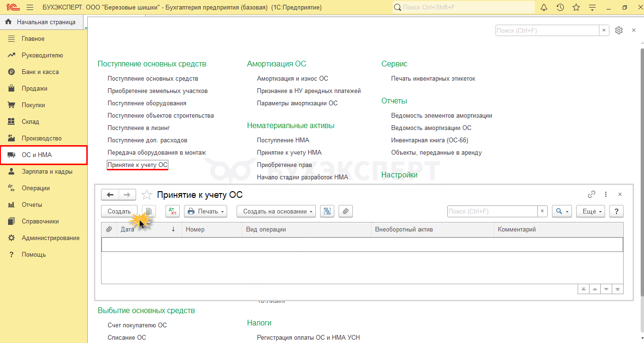Move one row down in the list
Viewport: 644px width, 343px height.
point(606,289)
